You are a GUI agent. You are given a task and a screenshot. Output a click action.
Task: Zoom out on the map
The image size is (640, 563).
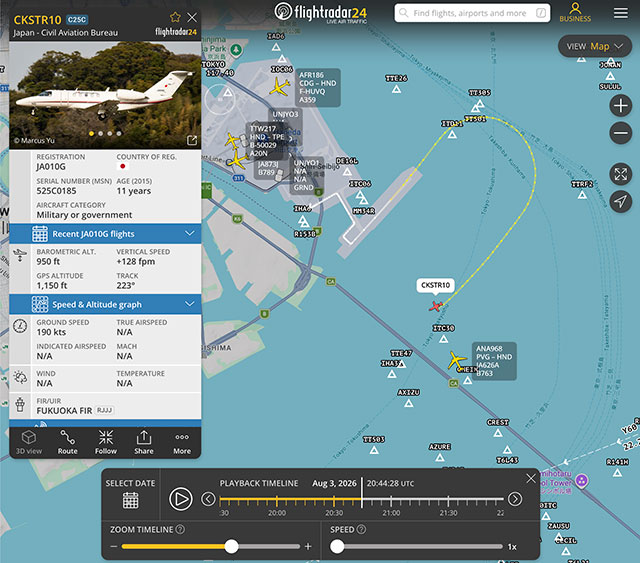pyautogui.click(x=621, y=133)
